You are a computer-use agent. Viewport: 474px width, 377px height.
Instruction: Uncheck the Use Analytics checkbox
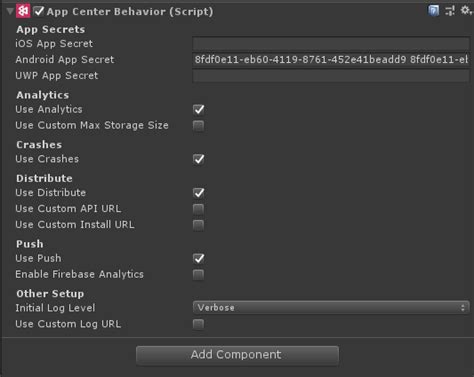[x=199, y=110]
